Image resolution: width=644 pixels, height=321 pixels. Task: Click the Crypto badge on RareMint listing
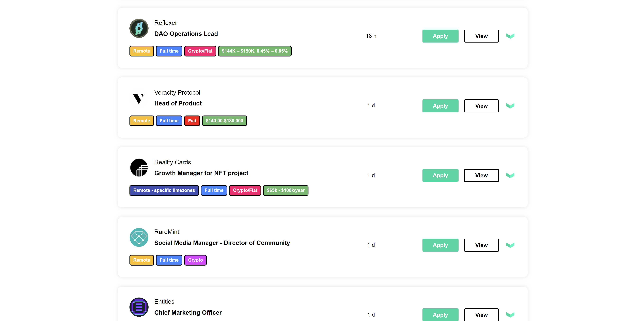coord(195,260)
